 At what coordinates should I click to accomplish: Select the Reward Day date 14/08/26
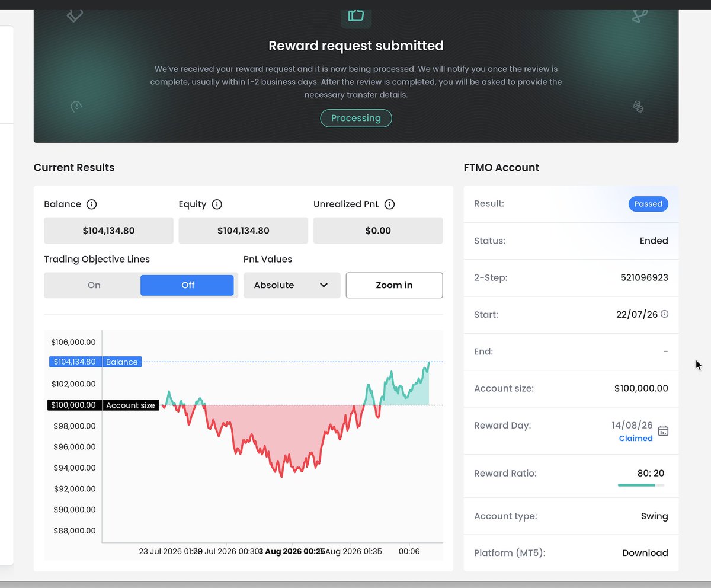pos(632,426)
